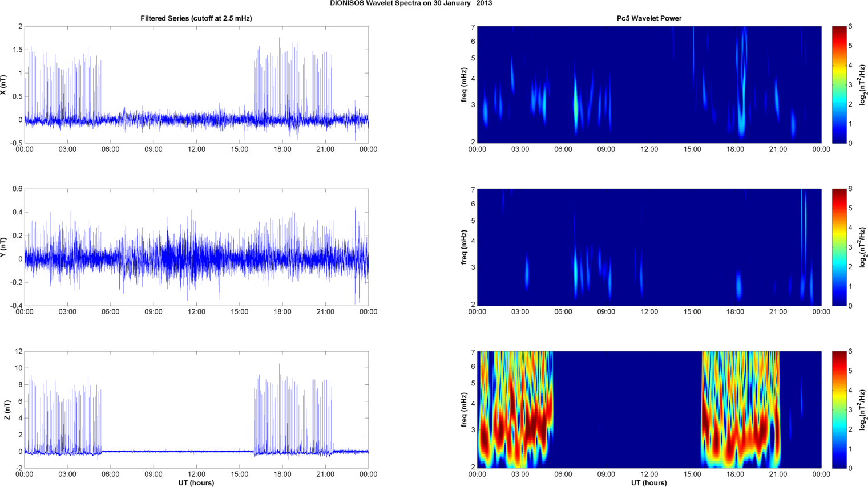Click the -0.5 tick on the X (nT) axis
Image resolution: width=868 pixels, height=487 pixels.
click(x=16, y=144)
